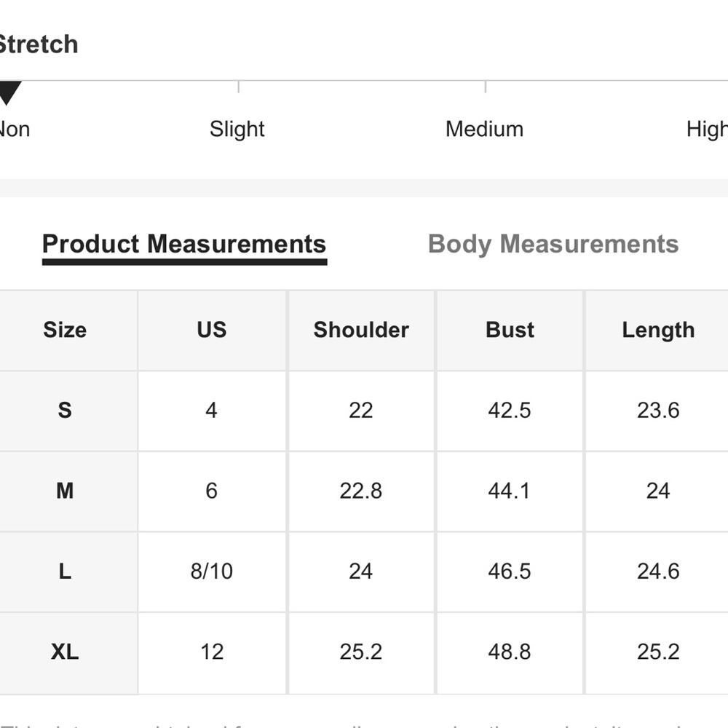
Task: Click the 22.8 shoulder measurement cell
Action: click(x=361, y=491)
